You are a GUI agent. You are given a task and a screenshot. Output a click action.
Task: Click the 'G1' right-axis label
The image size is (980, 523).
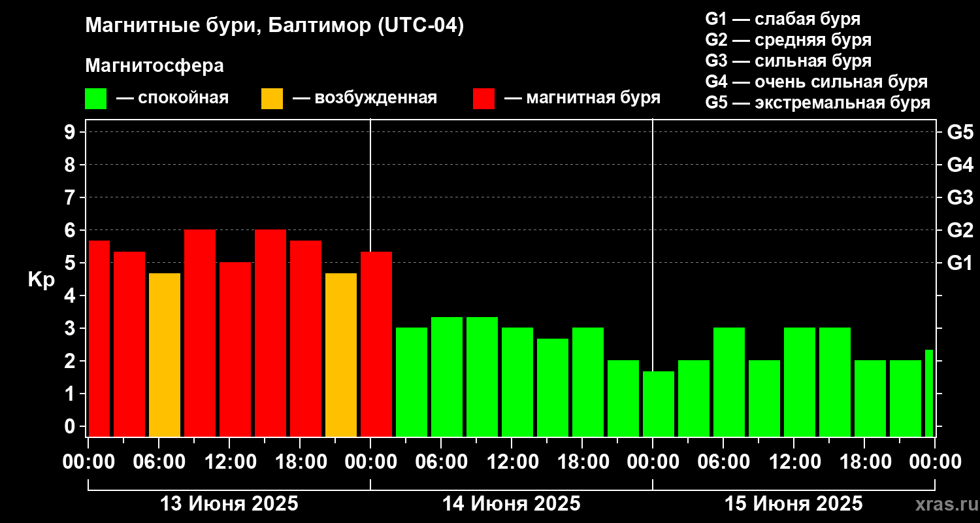(960, 263)
